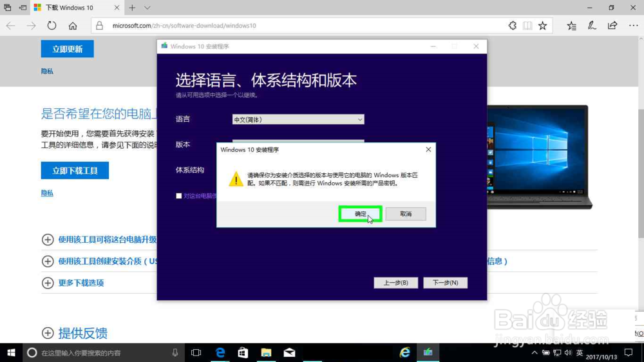The image size is (644, 362).
Task: Open the 隐私 link below 立即更新
Action: pyautogui.click(x=47, y=71)
